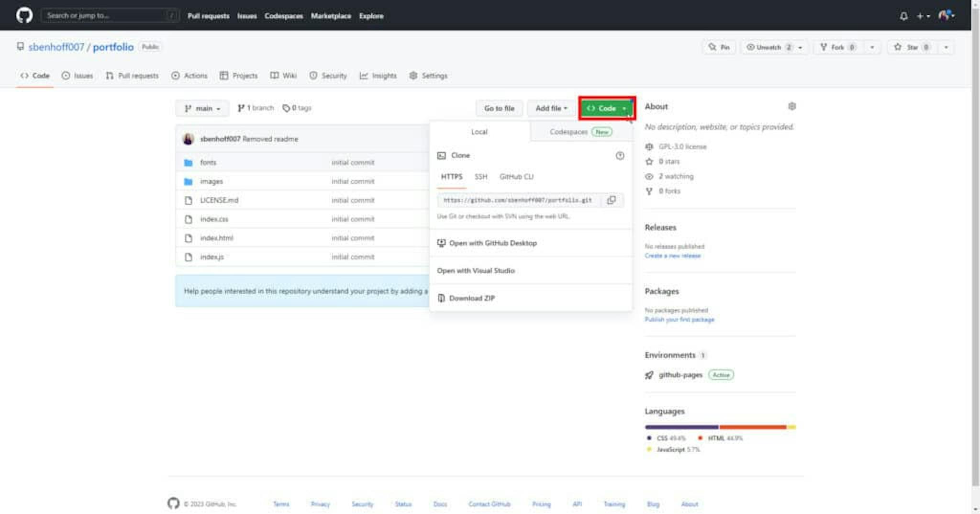Screen dimensions: 980x514
Task: Open with GitHub Desktop
Action: click(492, 243)
